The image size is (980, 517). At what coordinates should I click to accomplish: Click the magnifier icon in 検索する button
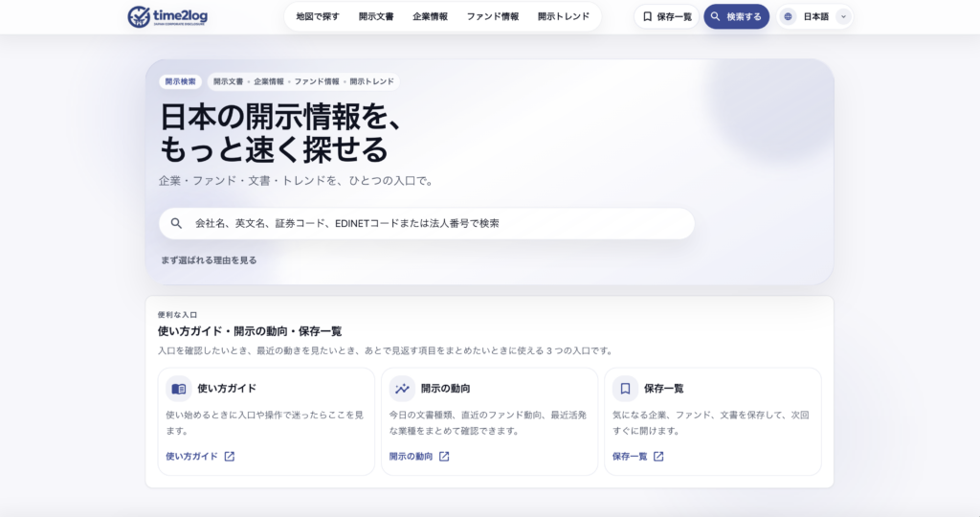(716, 17)
